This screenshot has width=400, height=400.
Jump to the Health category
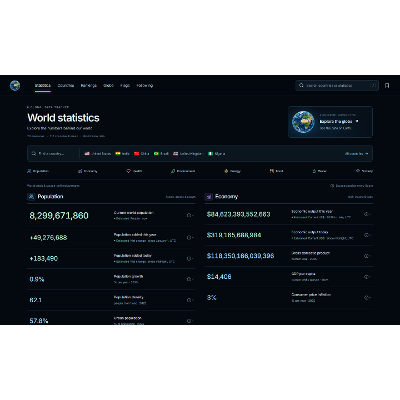pyautogui.click(x=134, y=171)
